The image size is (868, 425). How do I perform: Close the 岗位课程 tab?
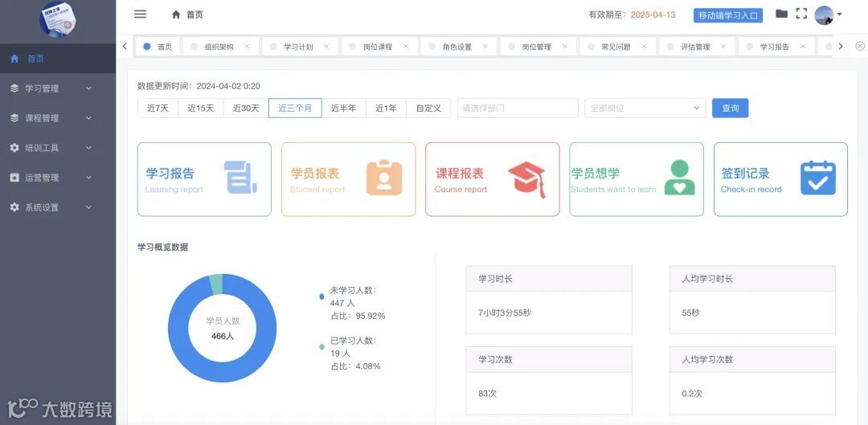click(x=406, y=47)
